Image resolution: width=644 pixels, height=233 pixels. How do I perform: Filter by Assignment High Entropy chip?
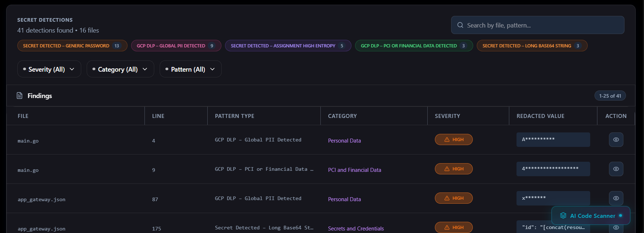point(288,46)
